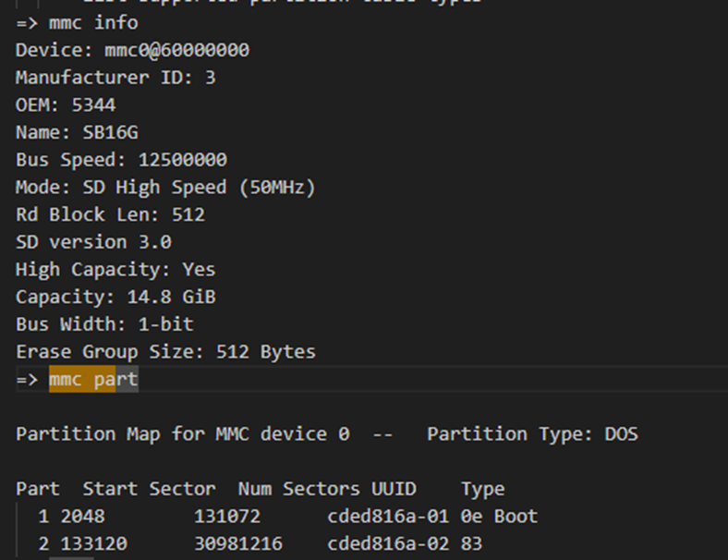
Task: Click the 'Part' column header
Action: (x=38, y=489)
